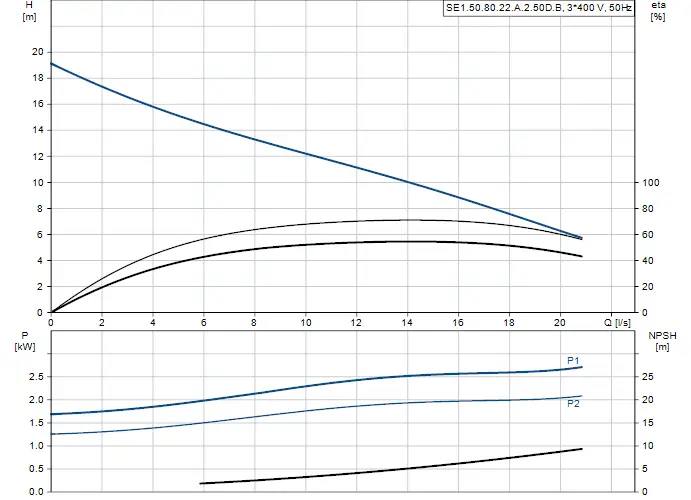
Task: Select the 6 tick on the Q flow axis
Action: (x=204, y=322)
